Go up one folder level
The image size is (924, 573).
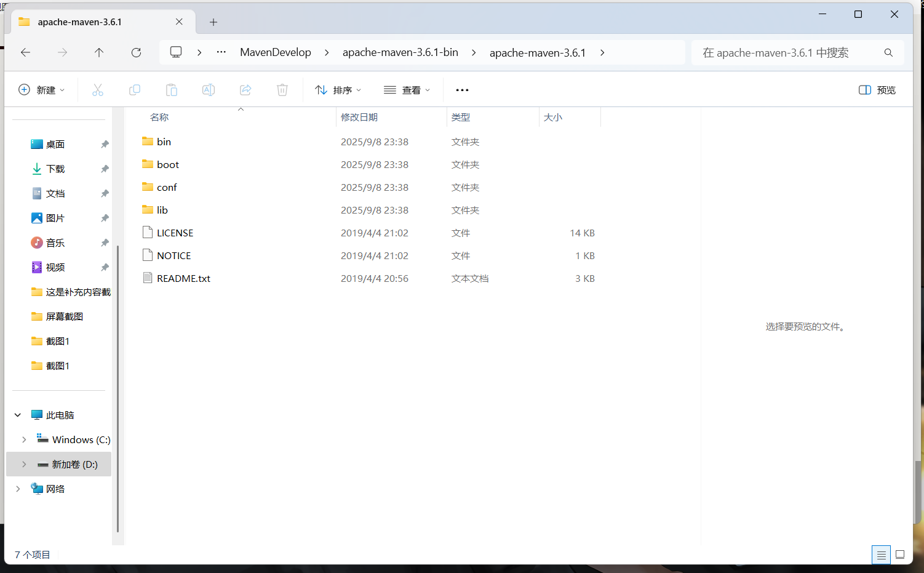pyautogui.click(x=99, y=52)
